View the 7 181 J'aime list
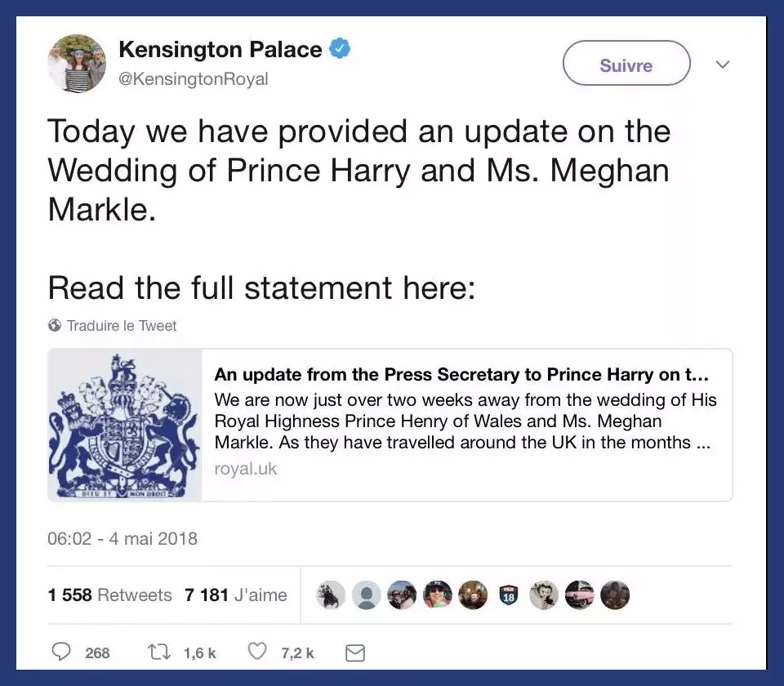 (236, 595)
